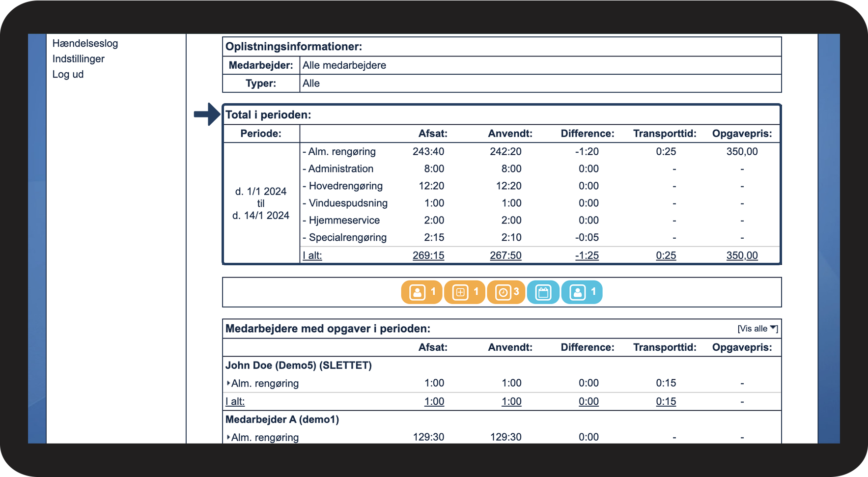This screenshot has height=477, width=868.
Task: Click the Hovedrengøring Afsat value 12:20
Action: click(431, 186)
